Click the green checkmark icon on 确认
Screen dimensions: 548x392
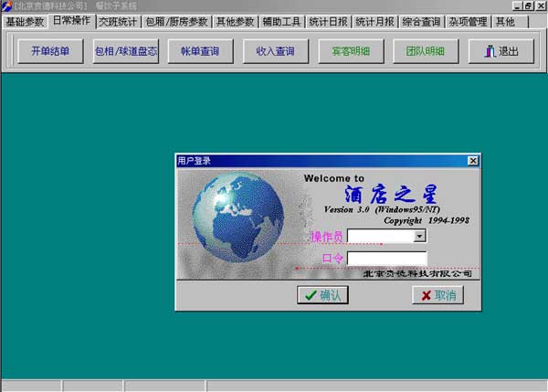[x=311, y=295]
